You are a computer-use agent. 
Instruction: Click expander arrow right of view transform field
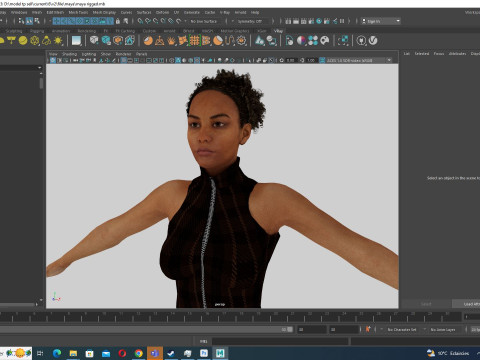click(x=389, y=60)
